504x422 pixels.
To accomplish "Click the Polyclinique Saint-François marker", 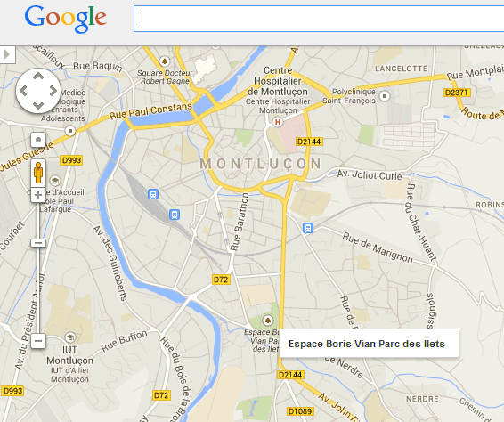I will point(385,96).
